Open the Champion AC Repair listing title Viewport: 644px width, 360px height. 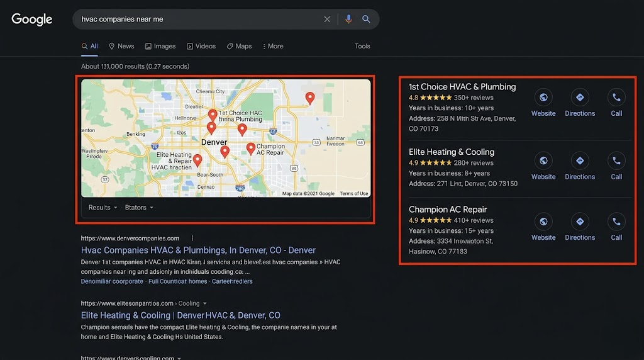pyautogui.click(x=448, y=210)
